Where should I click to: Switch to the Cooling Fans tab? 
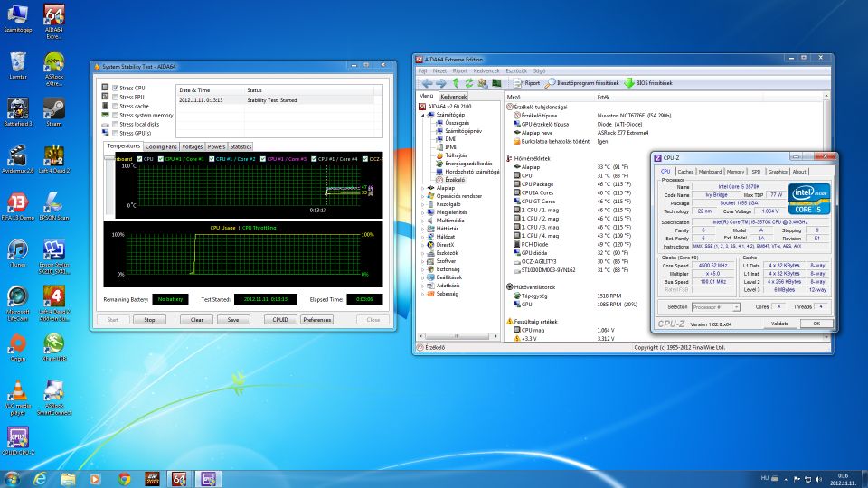(x=161, y=146)
